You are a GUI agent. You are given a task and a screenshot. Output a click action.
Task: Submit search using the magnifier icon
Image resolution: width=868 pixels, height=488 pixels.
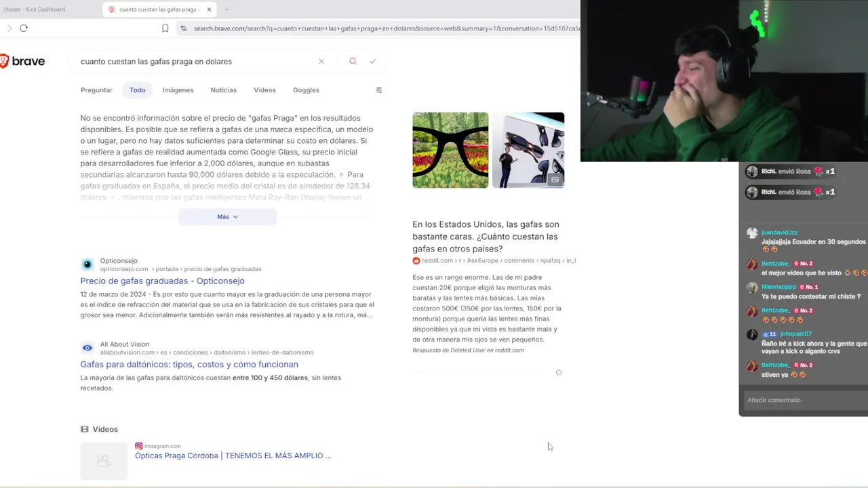(353, 61)
